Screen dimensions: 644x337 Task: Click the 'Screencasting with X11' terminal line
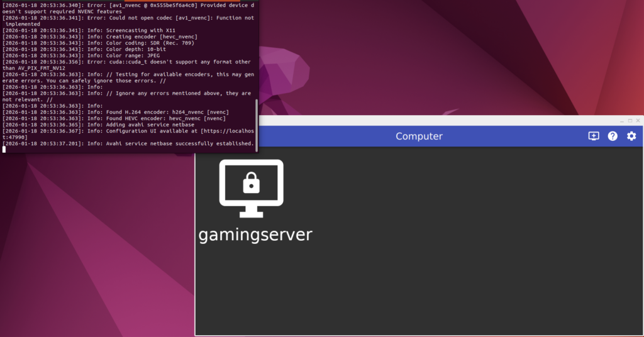tap(89, 30)
